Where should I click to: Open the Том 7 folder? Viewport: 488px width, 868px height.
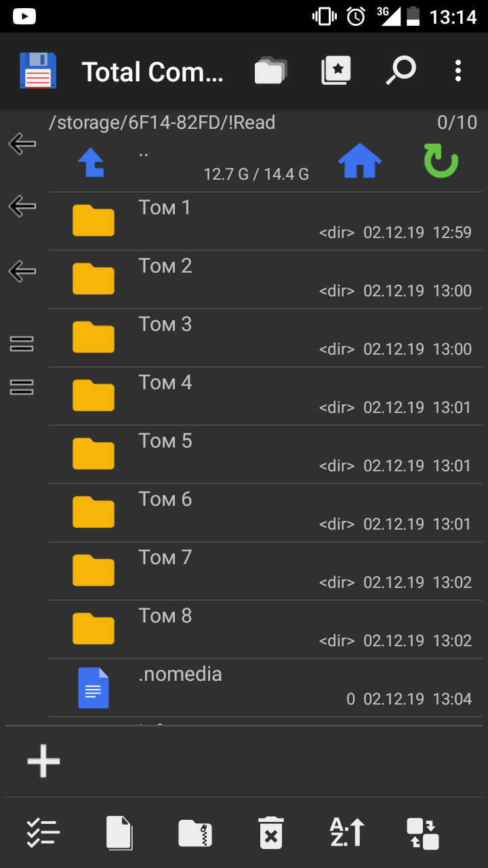tap(271, 571)
